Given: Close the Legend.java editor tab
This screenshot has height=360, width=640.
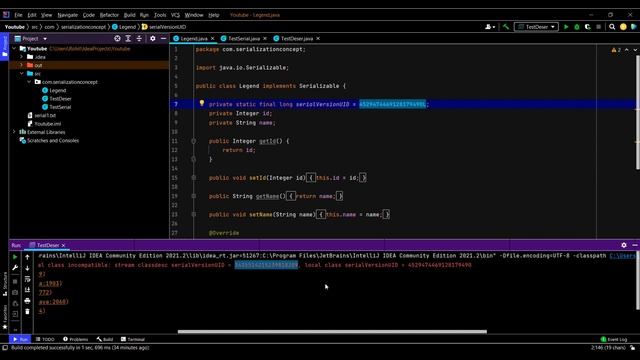Looking at the screenshot, I should coord(213,38).
